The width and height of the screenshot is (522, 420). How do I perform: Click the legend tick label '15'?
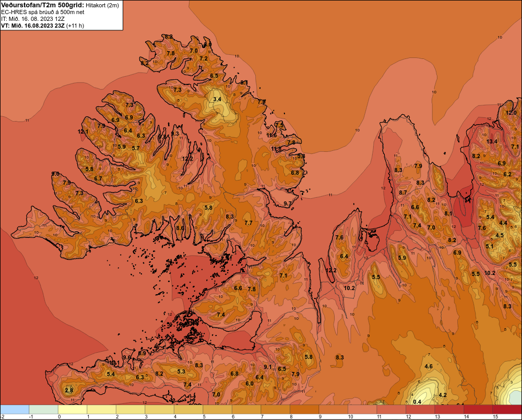pos(495,417)
